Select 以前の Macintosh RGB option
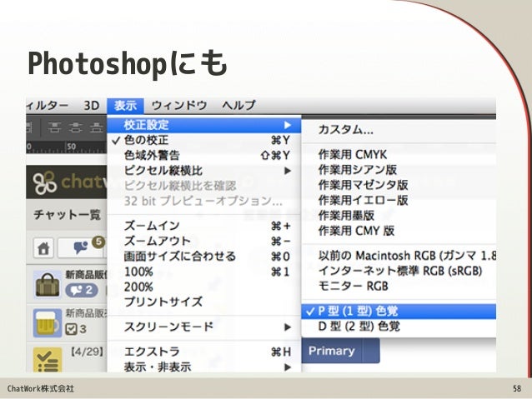This screenshot has height=399, width=532. [x=399, y=256]
